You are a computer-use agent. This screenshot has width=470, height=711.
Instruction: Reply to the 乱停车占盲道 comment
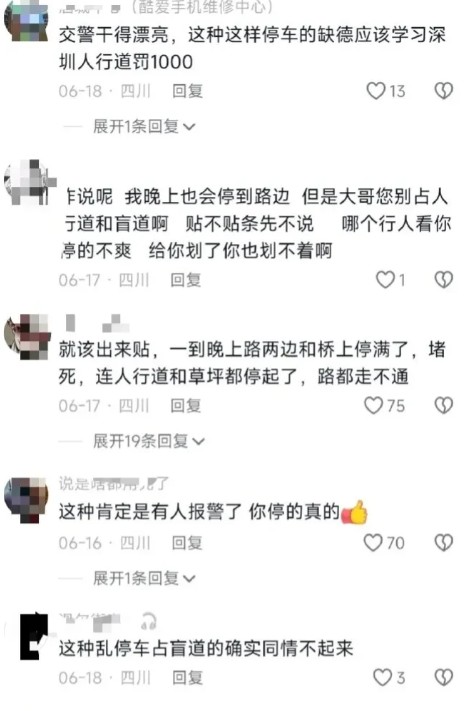click(187, 677)
